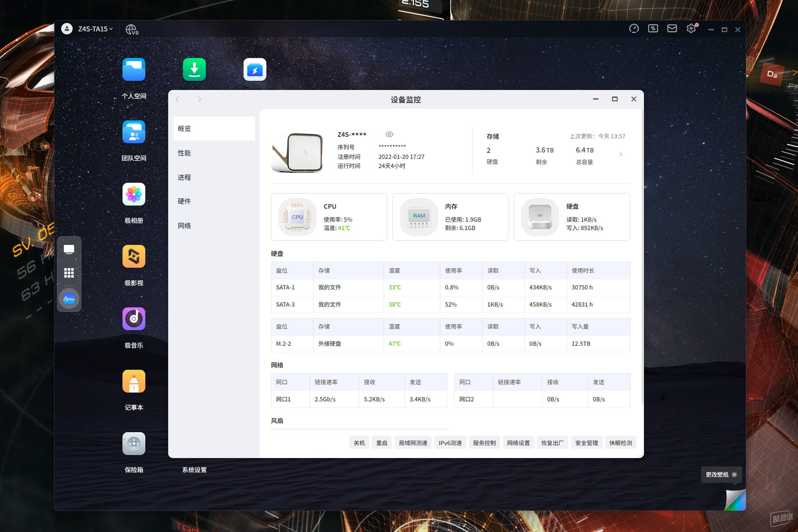
Task: Click the 6.4 TB total capacity value
Action: 584,150
